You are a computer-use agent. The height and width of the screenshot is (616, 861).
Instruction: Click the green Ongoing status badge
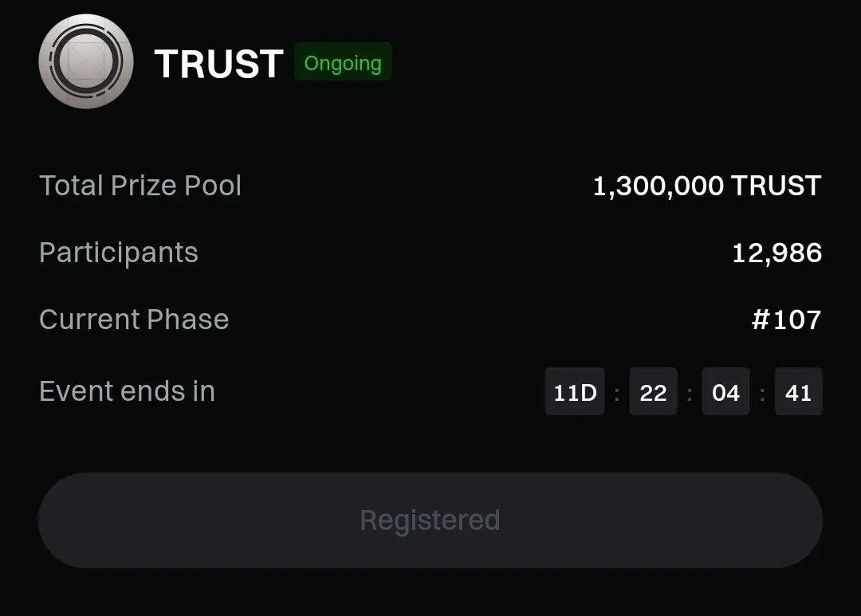(343, 63)
